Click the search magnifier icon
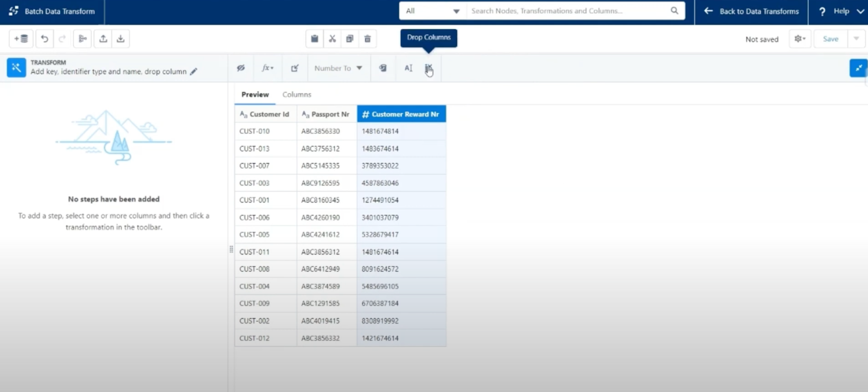868x392 pixels. coord(674,10)
